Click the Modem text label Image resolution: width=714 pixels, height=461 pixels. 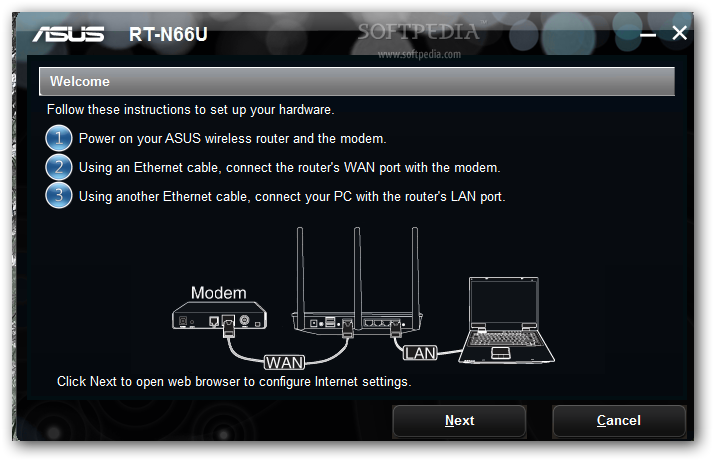[219, 292]
